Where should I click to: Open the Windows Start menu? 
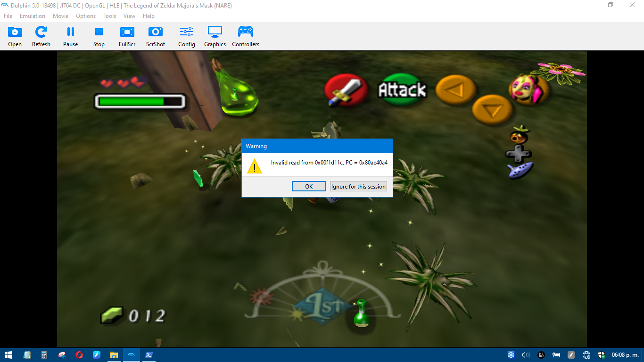tap(8, 355)
